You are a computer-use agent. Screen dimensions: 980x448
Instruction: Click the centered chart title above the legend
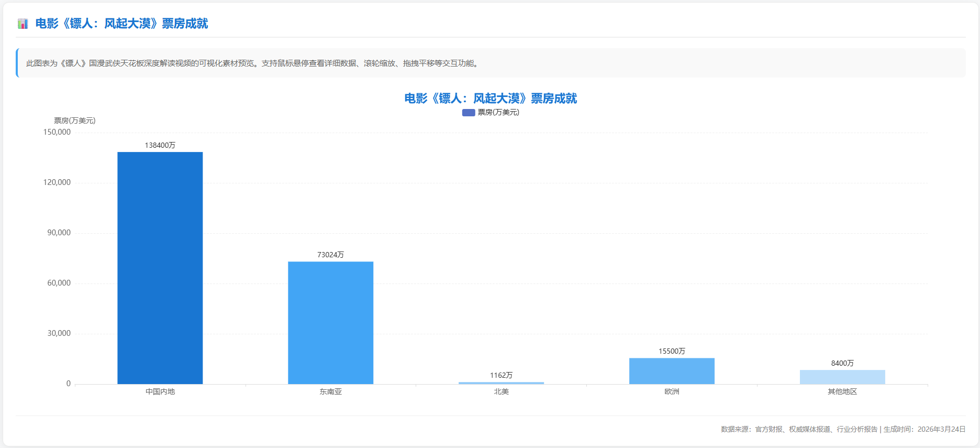tap(491, 99)
